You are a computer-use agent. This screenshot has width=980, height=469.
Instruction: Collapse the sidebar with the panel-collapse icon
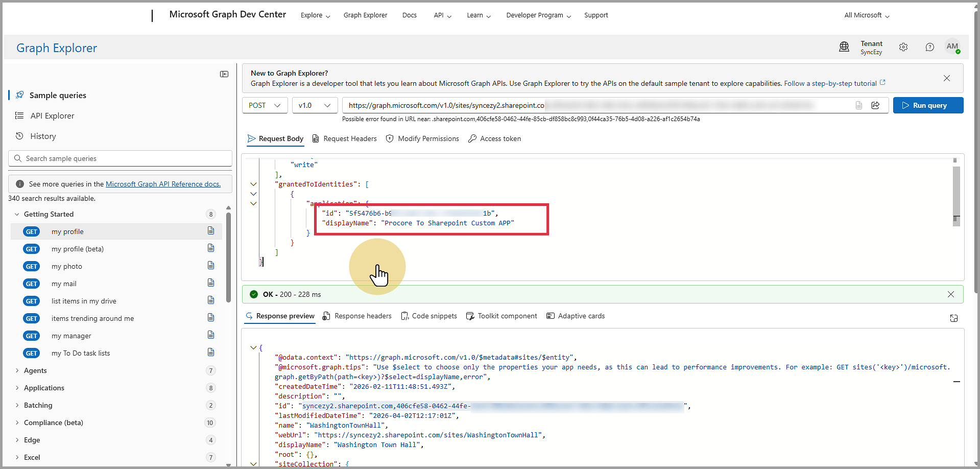[224, 74]
